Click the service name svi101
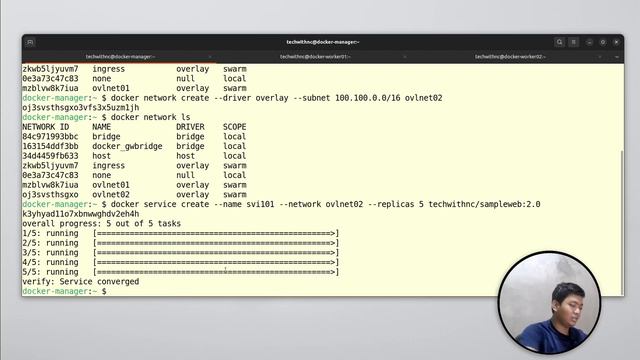This screenshot has width=640, height=360. [260, 204]
